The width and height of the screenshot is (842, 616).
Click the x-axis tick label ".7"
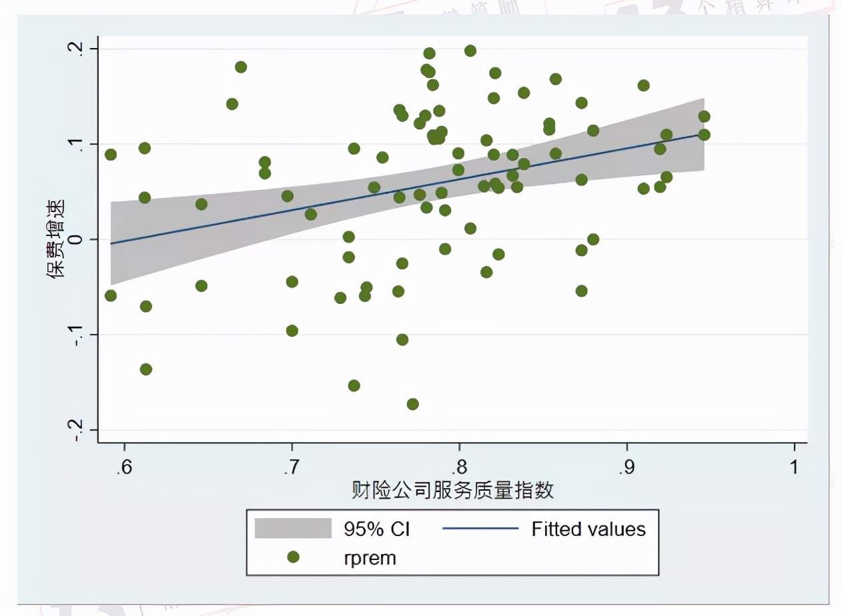coord(291,467)
